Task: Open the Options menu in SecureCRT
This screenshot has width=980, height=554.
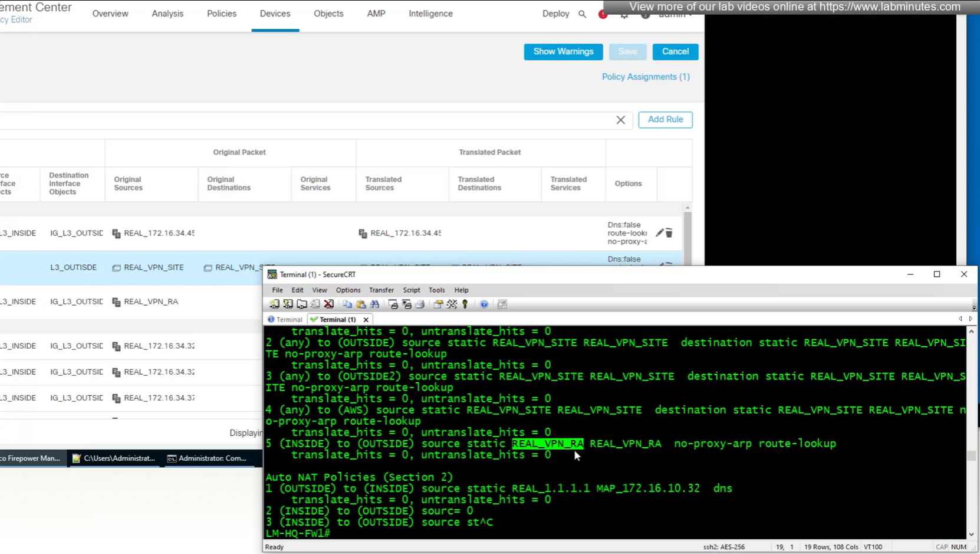Action: coord(348,290)
